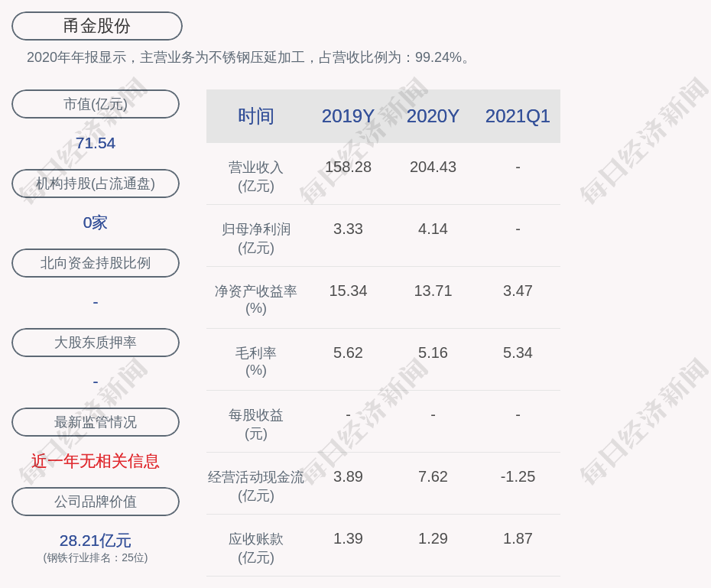
Task: Click the 2021Q1 column header
Action: (x=518, y=116)
